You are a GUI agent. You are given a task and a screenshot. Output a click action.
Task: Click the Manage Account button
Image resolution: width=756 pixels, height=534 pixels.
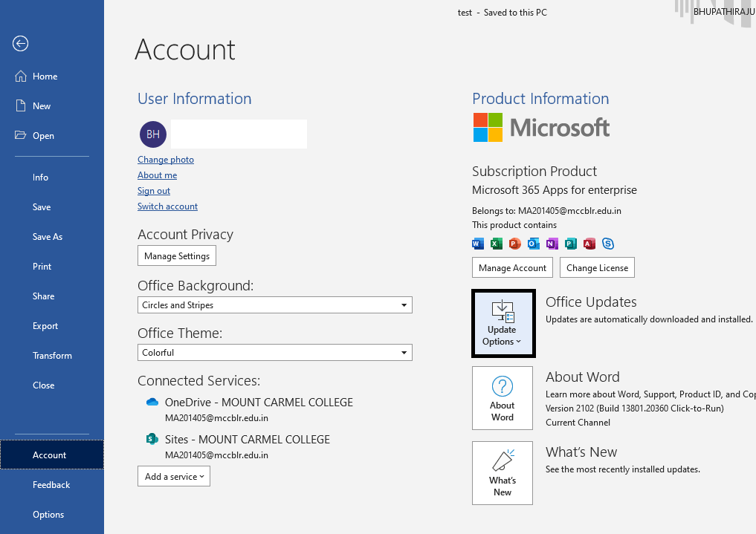pyautogui.click(x=512, y=267)
